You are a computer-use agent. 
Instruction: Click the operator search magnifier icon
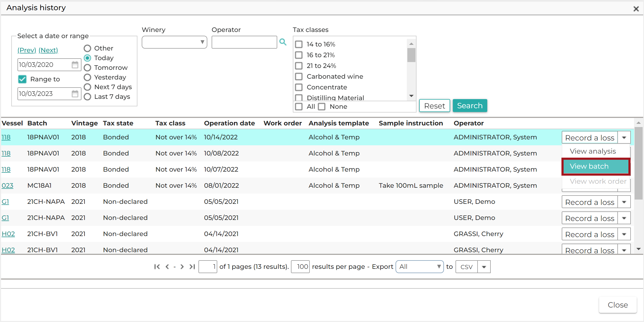283,42
